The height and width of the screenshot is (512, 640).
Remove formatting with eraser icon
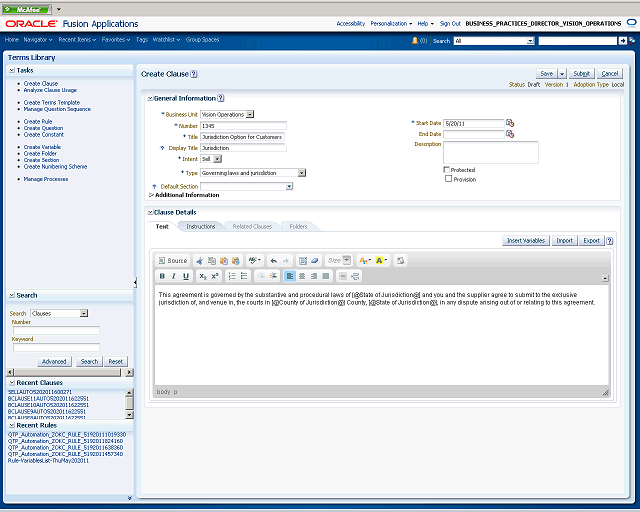pos(315,260)
